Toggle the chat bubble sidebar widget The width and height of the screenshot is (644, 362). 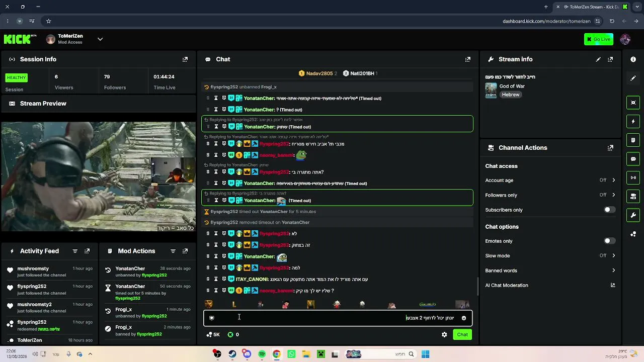coord(633,159)
